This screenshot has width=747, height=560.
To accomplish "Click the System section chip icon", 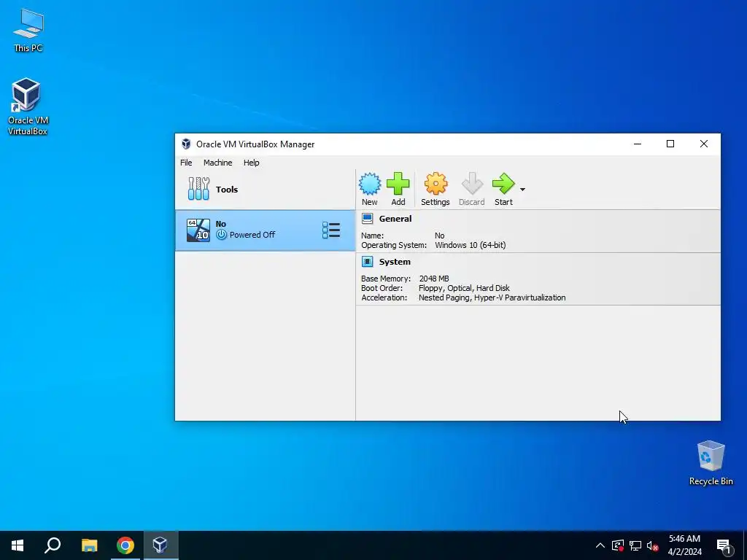I will [368, 262].
